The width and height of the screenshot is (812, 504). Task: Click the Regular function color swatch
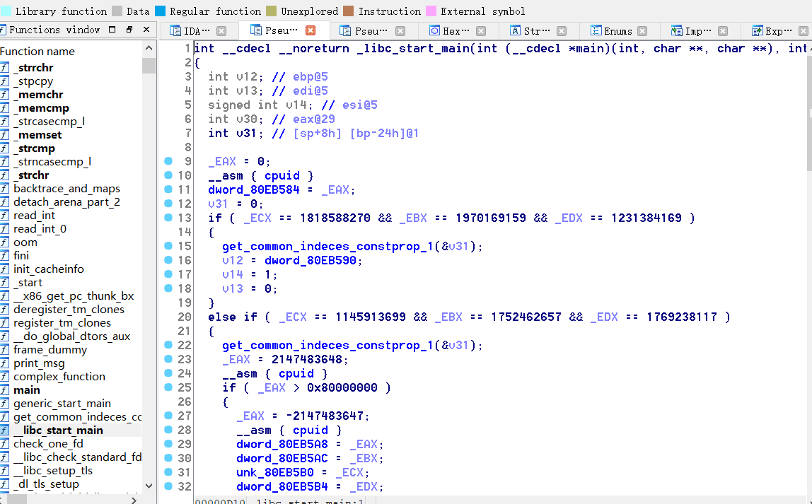pyautogui.click(x=160, y=11)
